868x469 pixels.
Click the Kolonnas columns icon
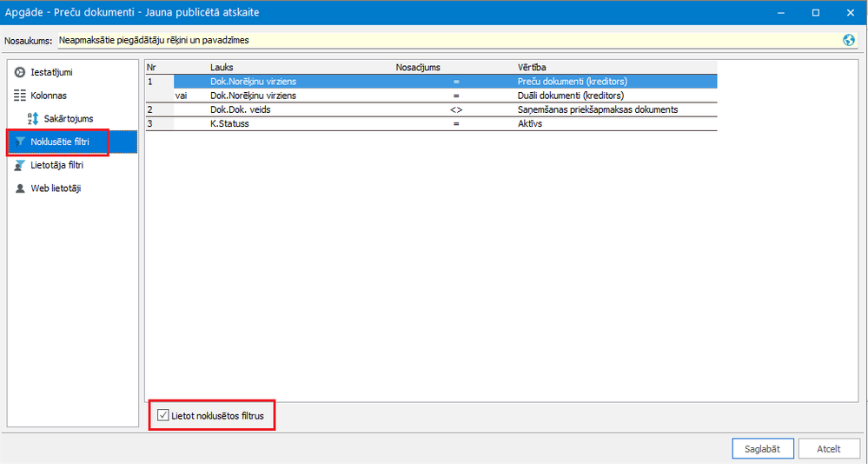tap(20, 96)
